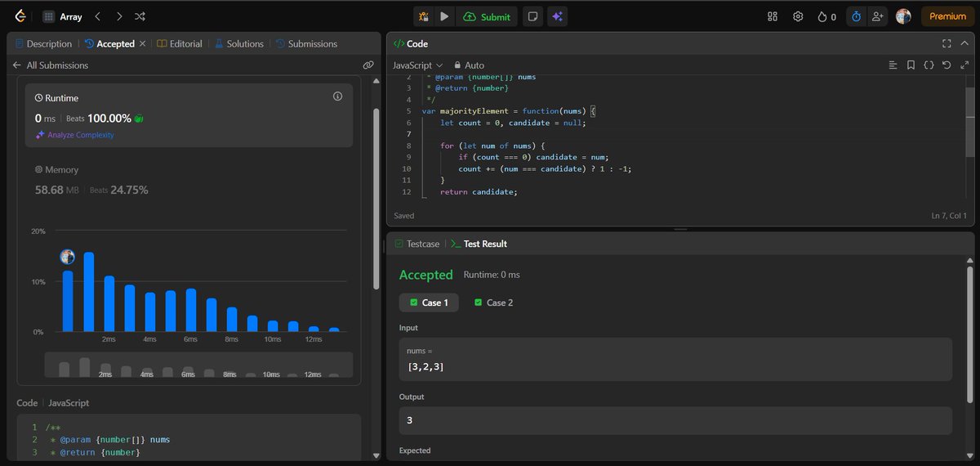This screenshot has height=466, width=980.
Task: Switch to the Description tab
Action: point(43,44)
